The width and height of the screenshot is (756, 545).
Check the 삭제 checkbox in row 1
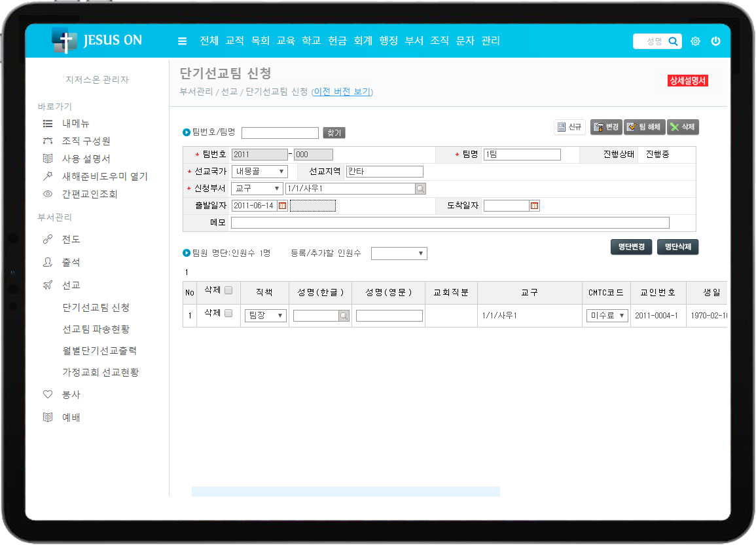pos(228,314)
